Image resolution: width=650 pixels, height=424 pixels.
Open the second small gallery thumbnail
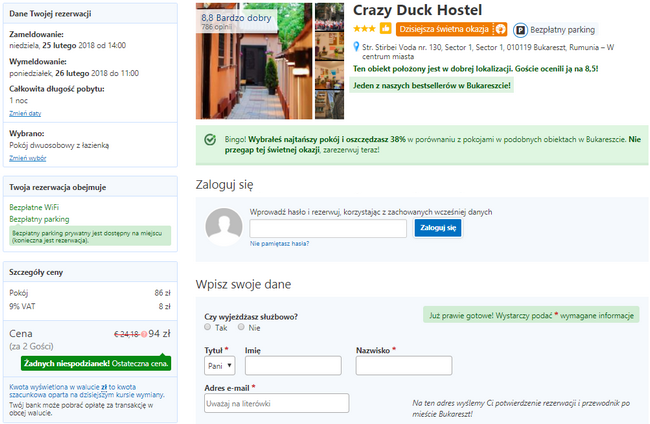tap(330, 46)
